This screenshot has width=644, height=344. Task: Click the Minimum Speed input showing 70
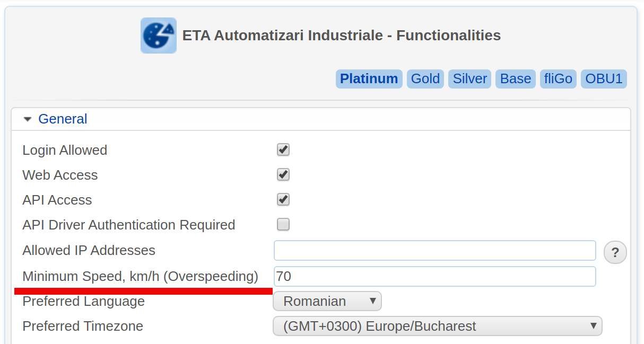tap(435, 276)
